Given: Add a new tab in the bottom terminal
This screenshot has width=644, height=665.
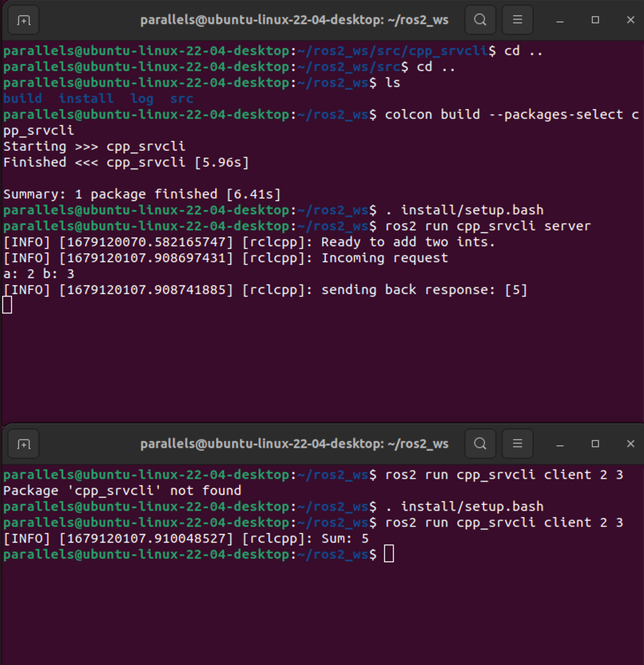Looking at the screenshot, I should [24, 444].
